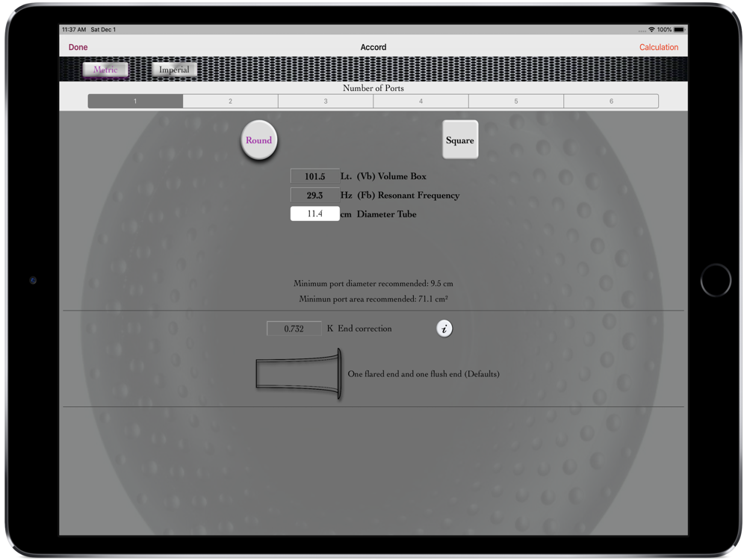Edit the End correction K value 0.732
The width and height of the screenshot is (747, 560).
(x=294, y=329)
